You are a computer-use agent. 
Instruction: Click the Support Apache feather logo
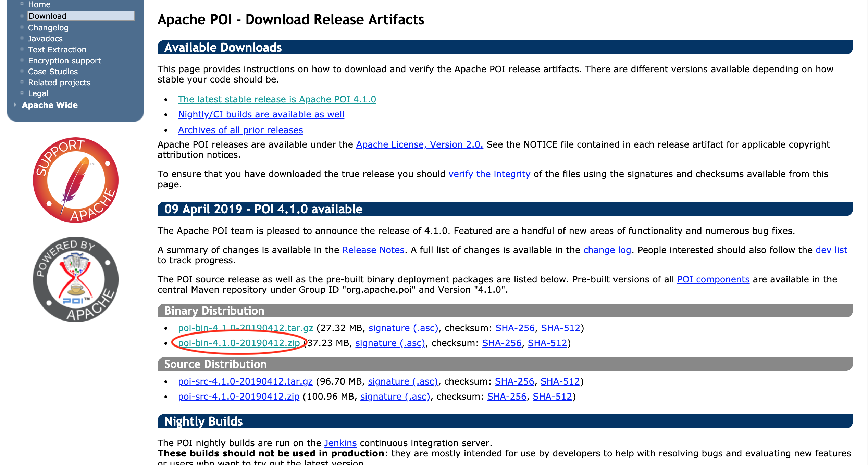pyautogui.click(x=75, y=180)
